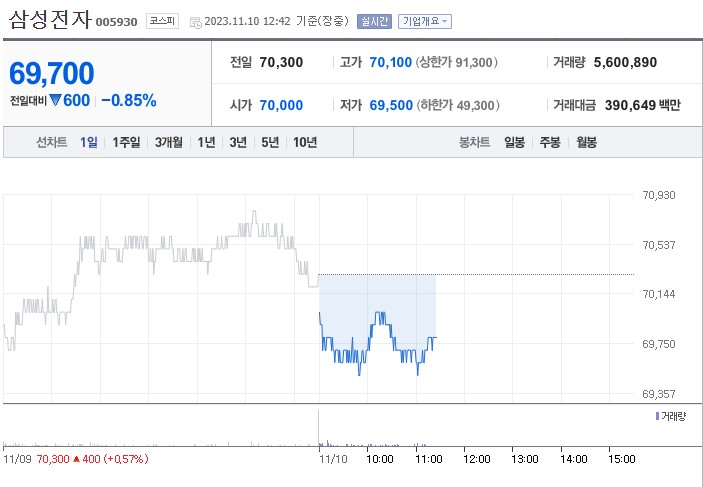This screenshot has width=703, height=487.
Task: Click the current price 69,700
Action: point(52,73)
